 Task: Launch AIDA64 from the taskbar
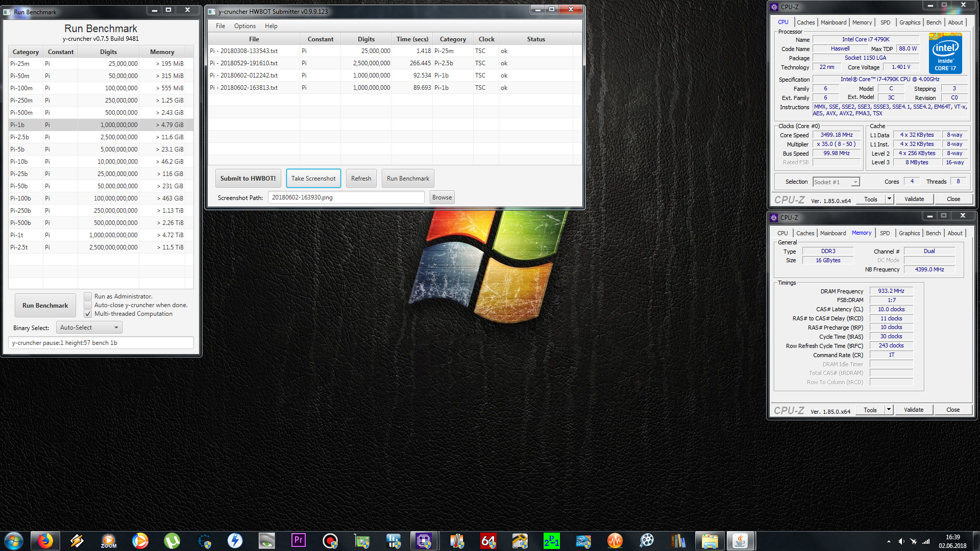pos(488,541)
